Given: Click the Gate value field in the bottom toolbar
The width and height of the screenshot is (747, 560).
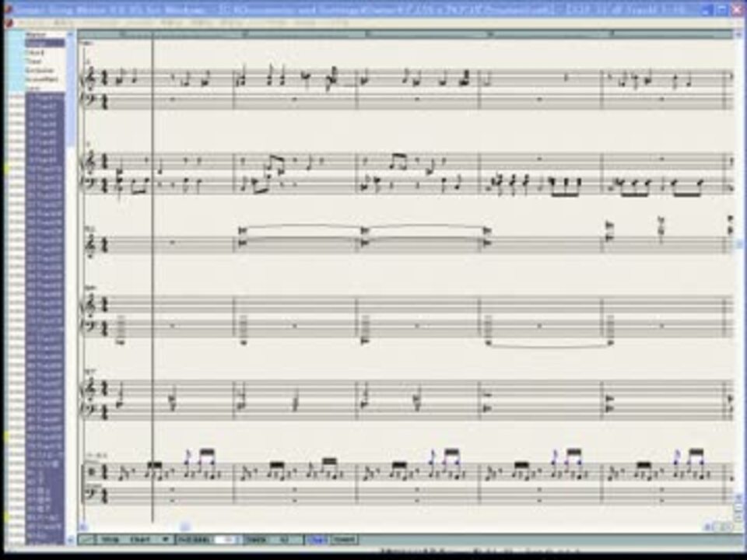Looking at the screenshot, I should click(284, 540).
